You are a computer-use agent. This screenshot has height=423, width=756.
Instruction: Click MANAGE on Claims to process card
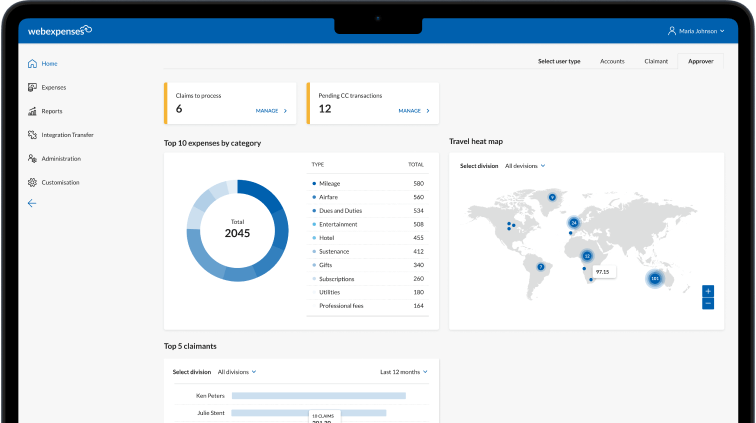pyautogui.click(x=267, y=111)
